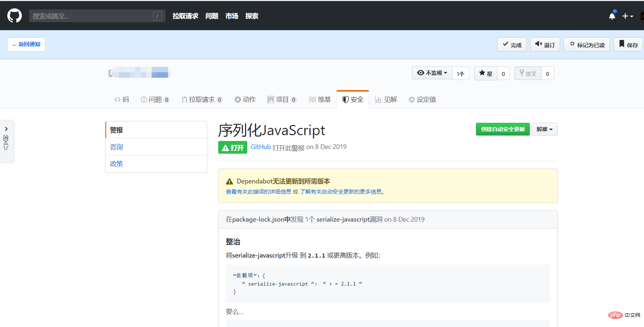Open 了解有关自动安全更新的更多信息 link

pyautogui.click(x=341, y=191)
